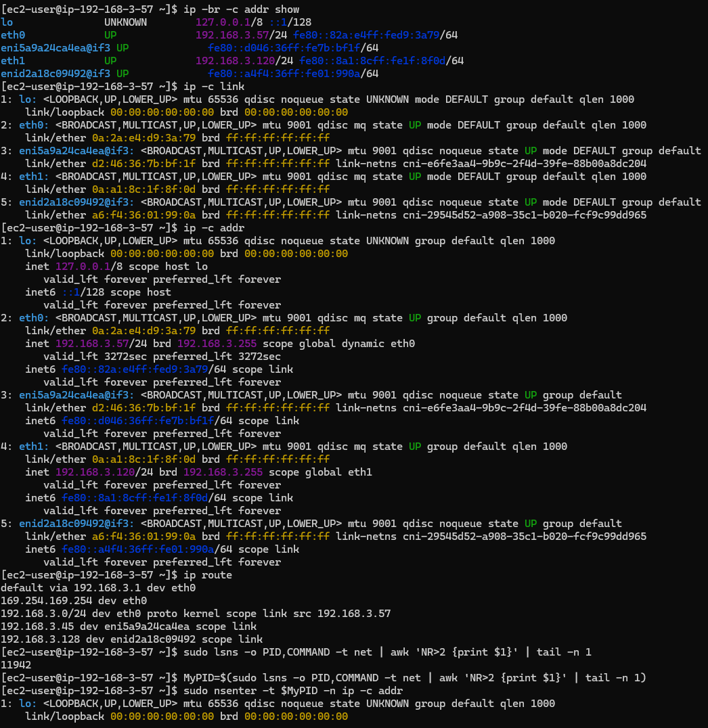Viewport: 708px width, 728px height.
Task: Click the 'ip -br -c addr show' command text
Action: (x=242, y=9)
